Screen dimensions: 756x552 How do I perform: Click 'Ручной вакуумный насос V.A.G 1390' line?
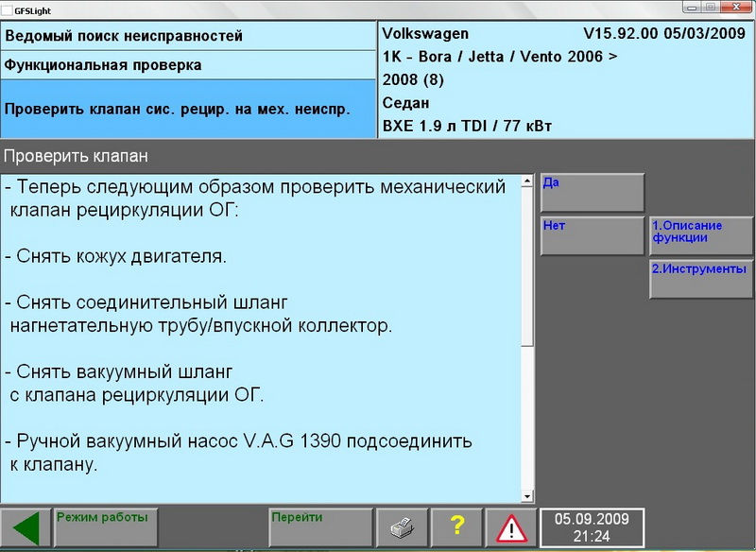point(179,441)
